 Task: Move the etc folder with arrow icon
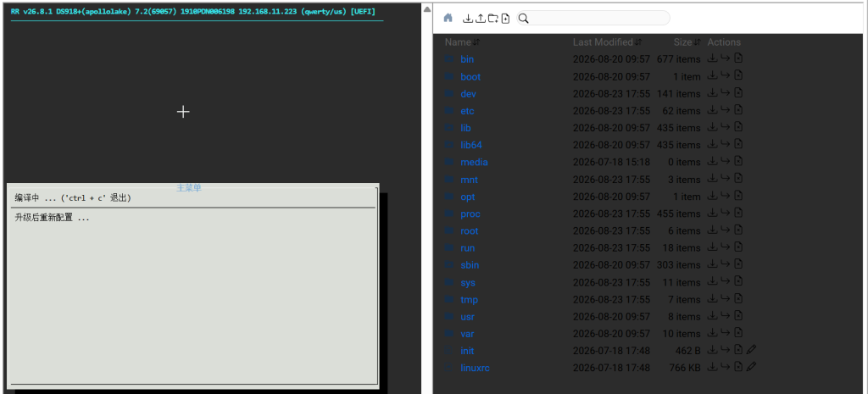(x=726, y=109)
